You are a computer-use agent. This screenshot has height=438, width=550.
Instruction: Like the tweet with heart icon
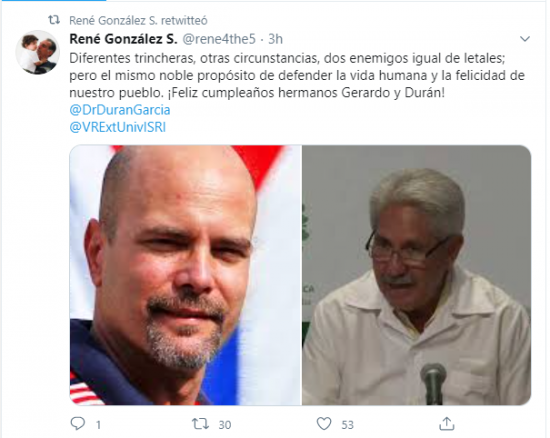pos(324,424)
